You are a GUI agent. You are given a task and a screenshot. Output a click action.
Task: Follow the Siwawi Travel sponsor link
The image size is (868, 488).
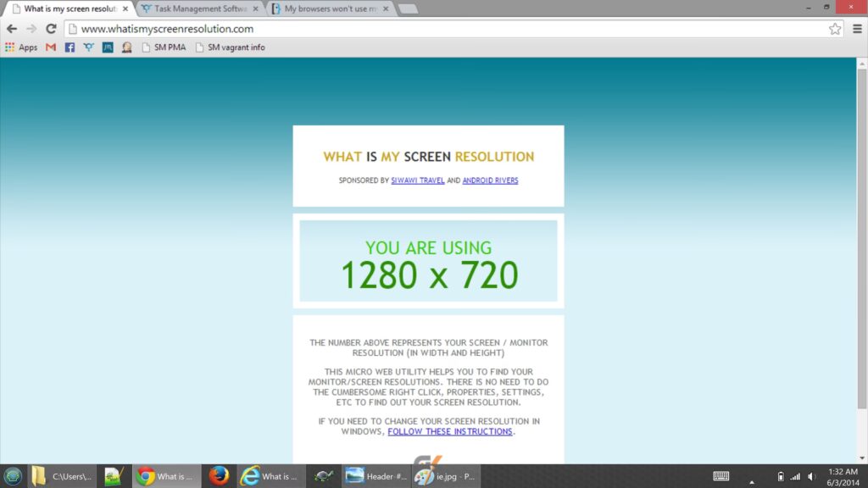[417, 180]
